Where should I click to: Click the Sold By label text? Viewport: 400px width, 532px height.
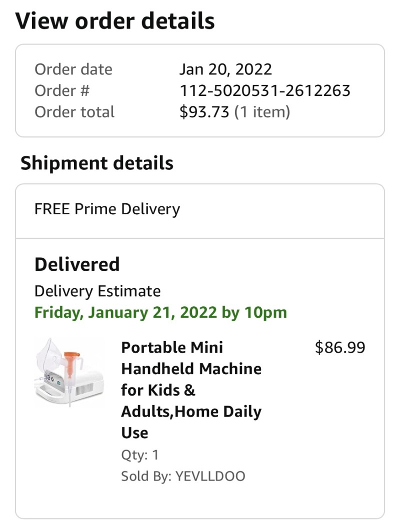point(145,476)
